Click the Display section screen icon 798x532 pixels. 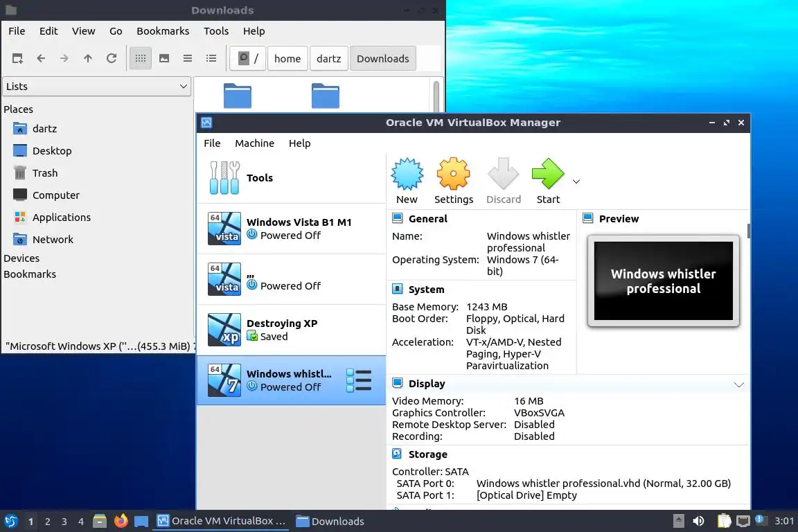click(x=398, y=383)
